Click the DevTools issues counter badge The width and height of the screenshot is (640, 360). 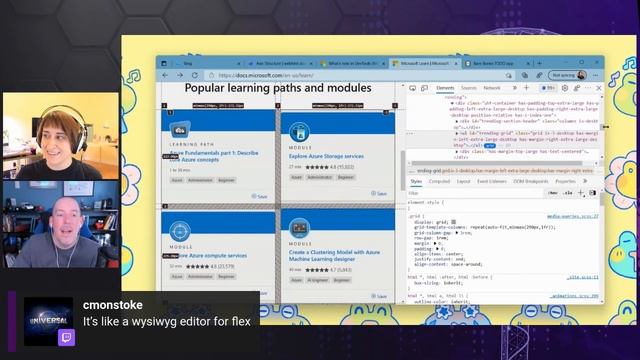pyautogui.click(x=548, y=88)
